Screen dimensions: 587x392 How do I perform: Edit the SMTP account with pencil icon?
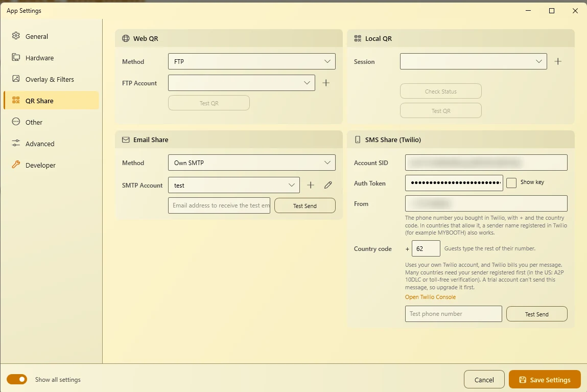(x=328, y=185)
